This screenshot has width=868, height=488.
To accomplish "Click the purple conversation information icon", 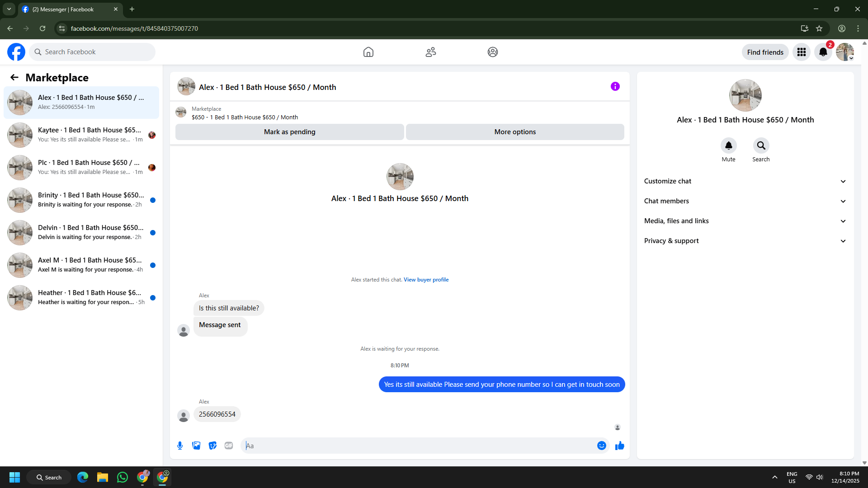I will pyautogui.click(x=615, y=86).
